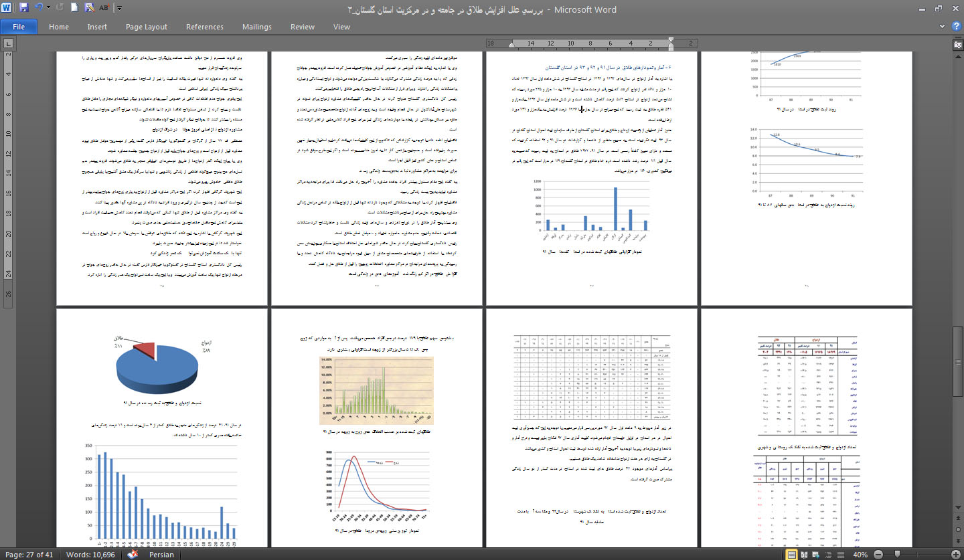
Task: Open the undo history dropdown arrow
Action: 48,9
